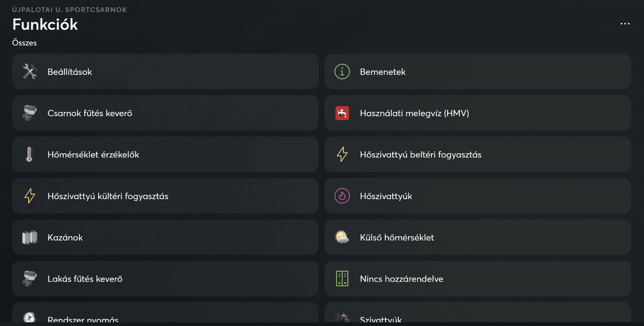This screenshot has width=644, height=326.
Task: Click the wrench and screwdriver Beállítások icon
Action: (30, 72)
